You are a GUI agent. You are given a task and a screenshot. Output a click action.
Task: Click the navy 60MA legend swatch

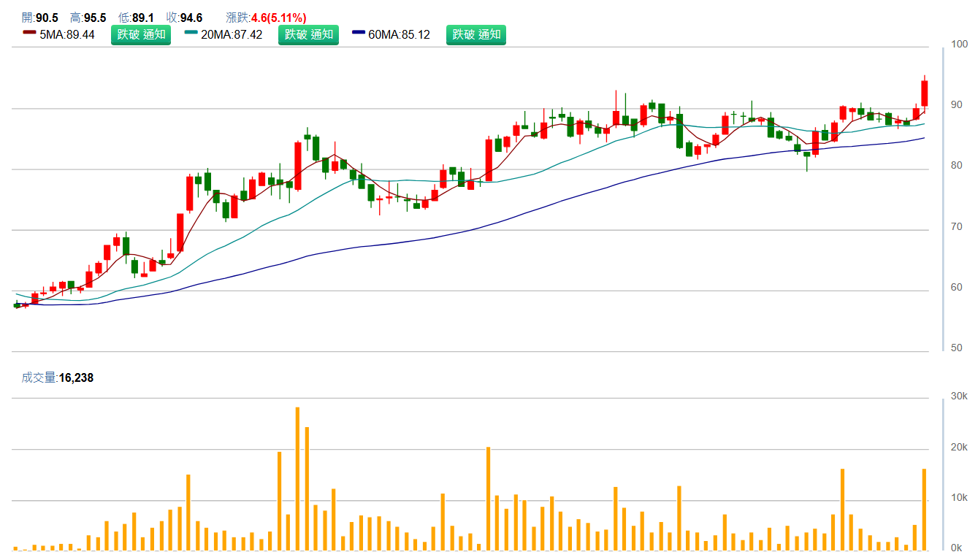(359, 32)
